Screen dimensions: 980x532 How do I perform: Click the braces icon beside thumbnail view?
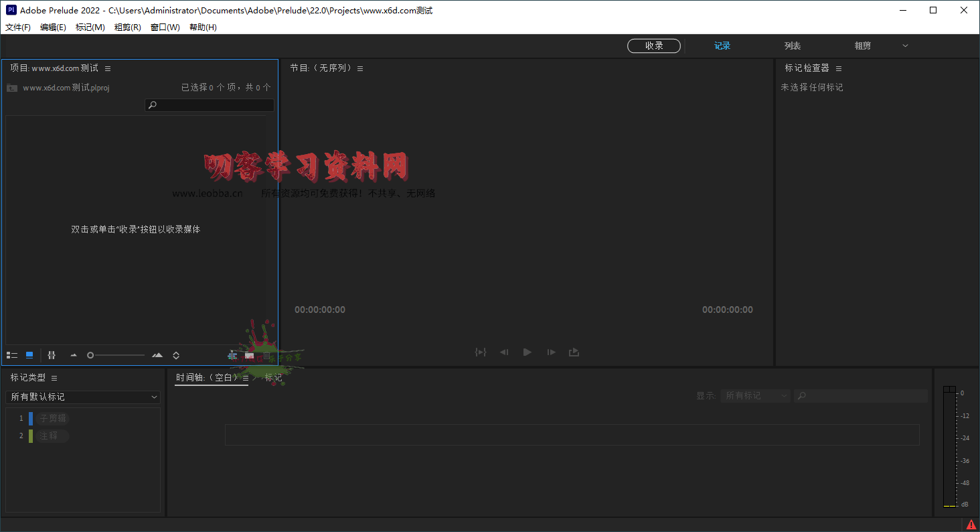click(52, 355)
